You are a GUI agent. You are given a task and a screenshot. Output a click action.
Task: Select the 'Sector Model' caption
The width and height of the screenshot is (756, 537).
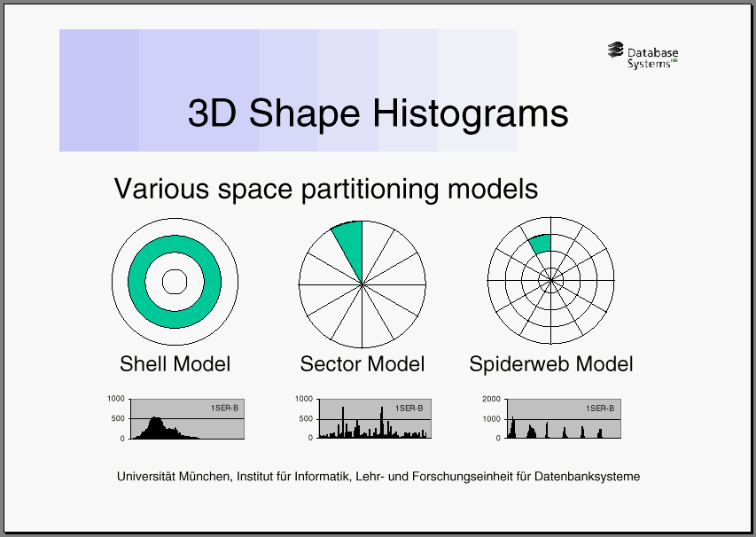click(362, 364)
